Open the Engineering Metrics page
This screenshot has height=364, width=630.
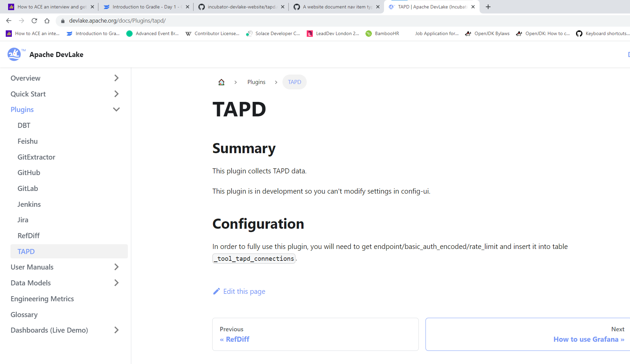pyautogui.click(x=42, y=299)
